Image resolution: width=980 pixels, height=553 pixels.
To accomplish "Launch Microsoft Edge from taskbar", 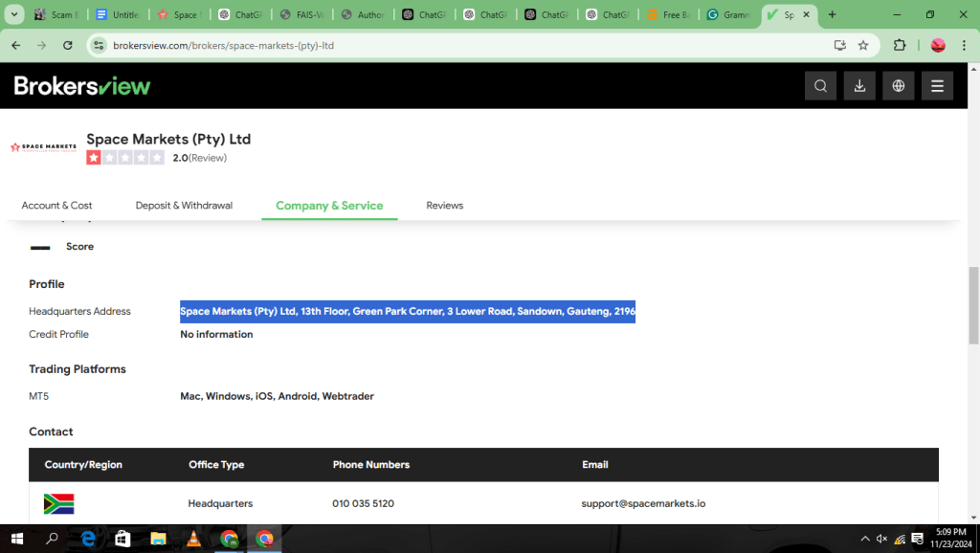I will (x=88, y=539).
